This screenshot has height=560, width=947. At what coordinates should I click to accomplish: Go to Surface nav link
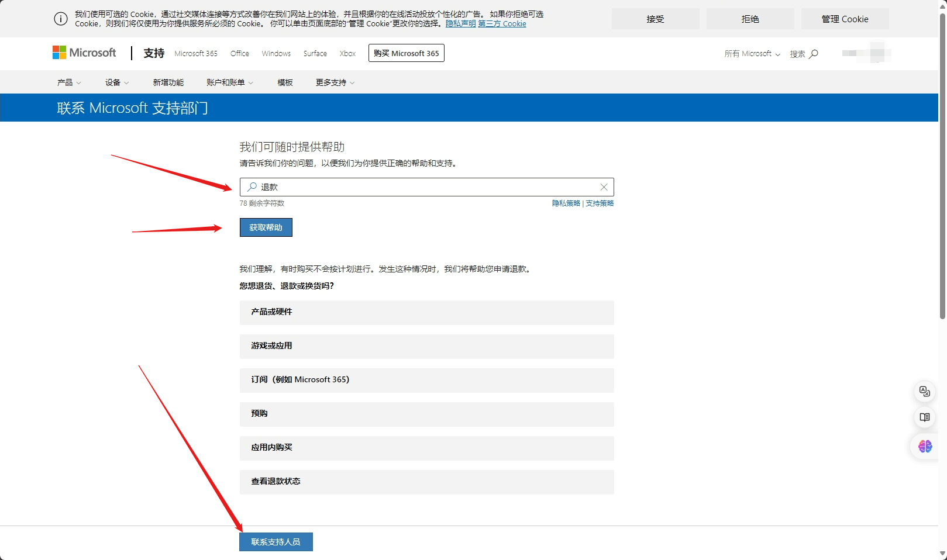tap(315, 53)
